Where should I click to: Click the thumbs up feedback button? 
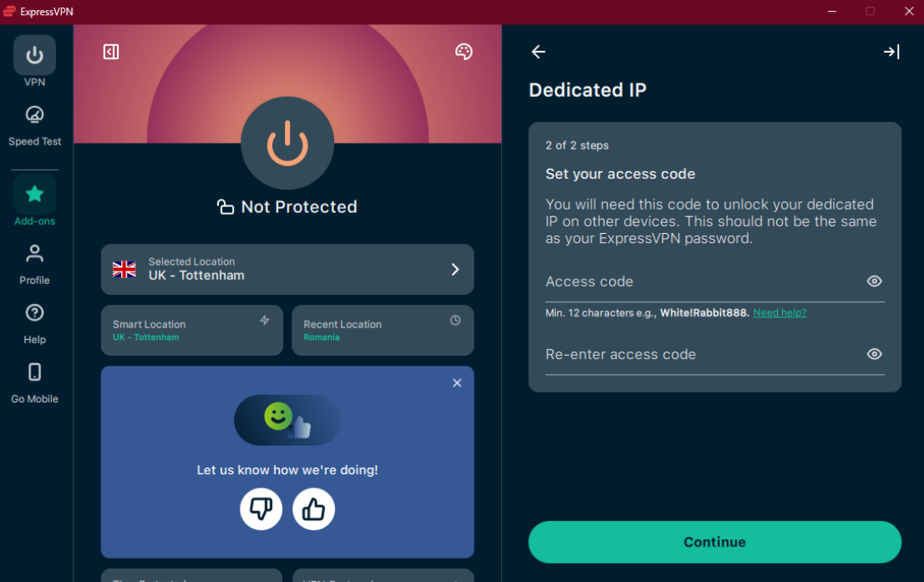click(313, 509)
